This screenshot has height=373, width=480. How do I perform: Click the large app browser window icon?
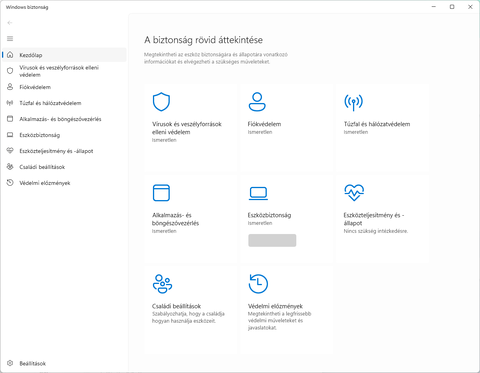[x=161, y=193]
